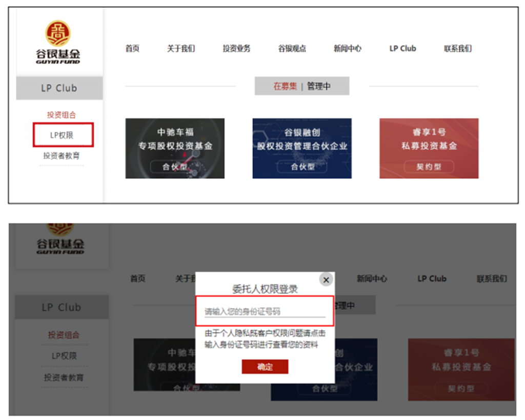Open the undimmed 谷银融创 fund card
This screenshot has height=420, width=525.
[x=302, y=148]
